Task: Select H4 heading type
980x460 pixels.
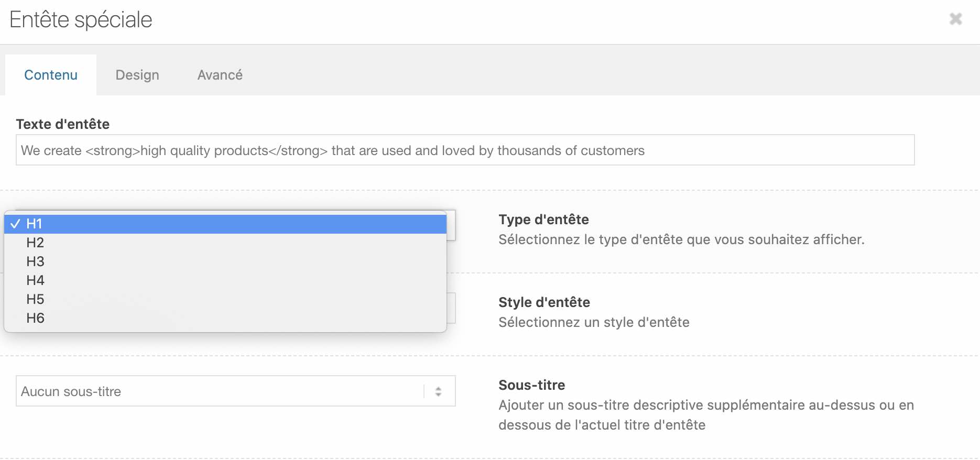Action: [225, 280]
